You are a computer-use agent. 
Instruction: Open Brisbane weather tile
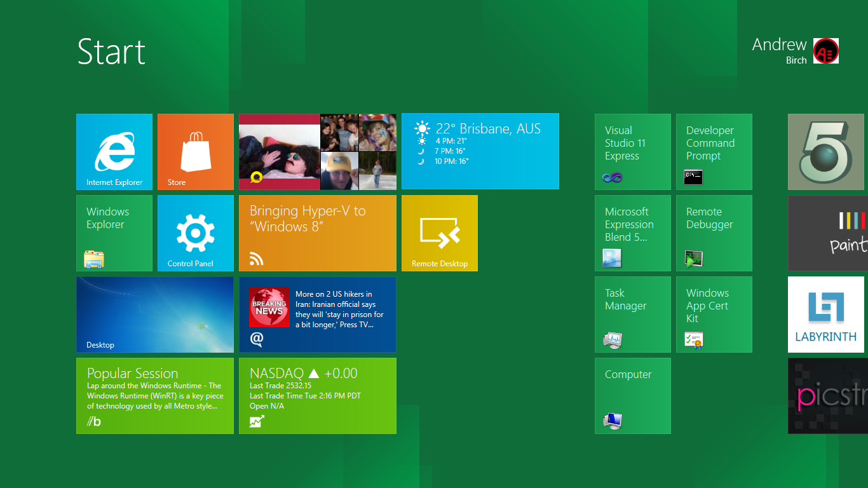pyautogui.click(x=480, y=151)
